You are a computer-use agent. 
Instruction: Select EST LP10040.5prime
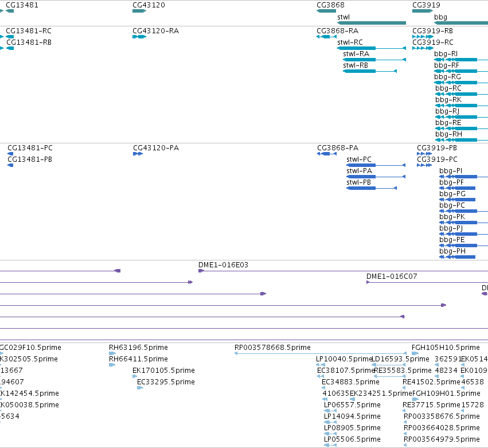(x=344, y=359)
